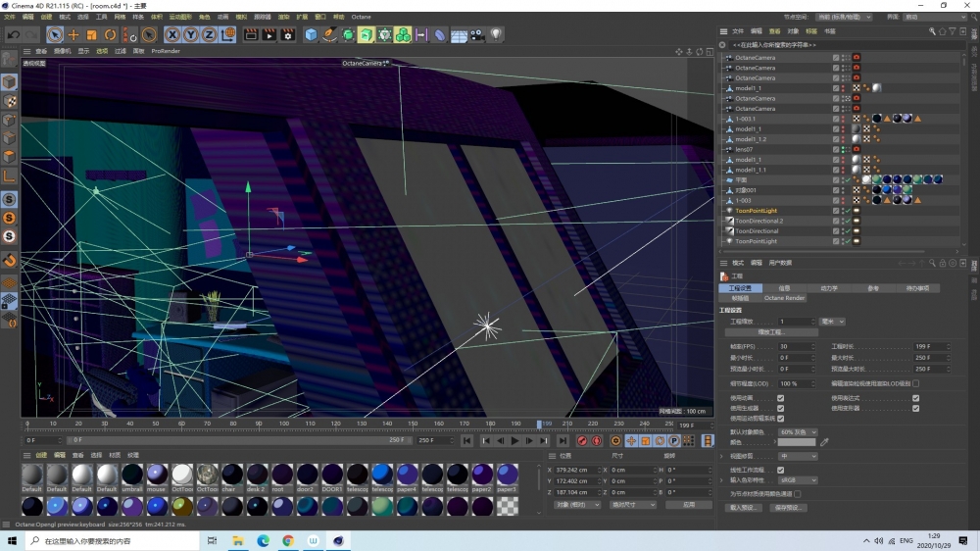Viewport: 980px width, 551px height.
Task: Open the Octane menu in the menu bar
Action: coord(361,17)
